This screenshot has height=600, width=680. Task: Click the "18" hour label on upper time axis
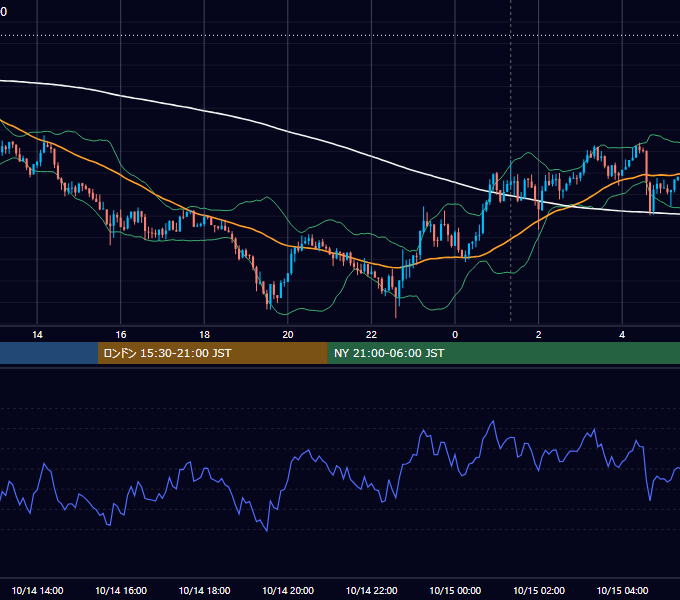tap(204, 335)
